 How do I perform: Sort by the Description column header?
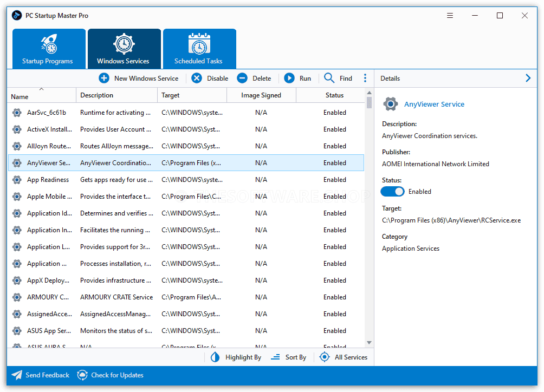point(116,95)
